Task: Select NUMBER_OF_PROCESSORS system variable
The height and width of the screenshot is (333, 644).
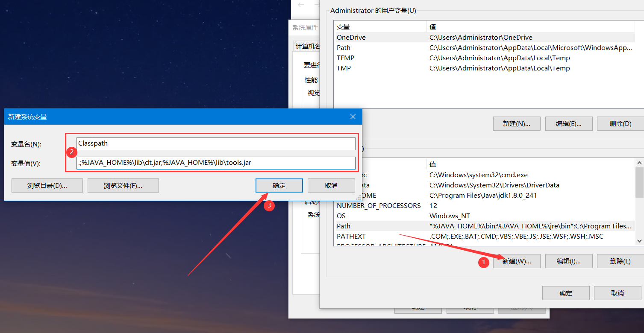Action: point(484,206)
